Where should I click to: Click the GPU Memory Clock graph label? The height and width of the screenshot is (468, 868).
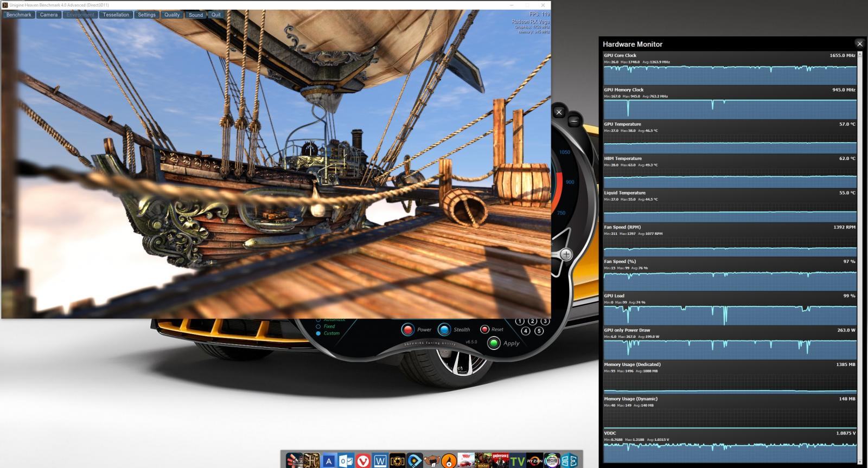(624, 89)
